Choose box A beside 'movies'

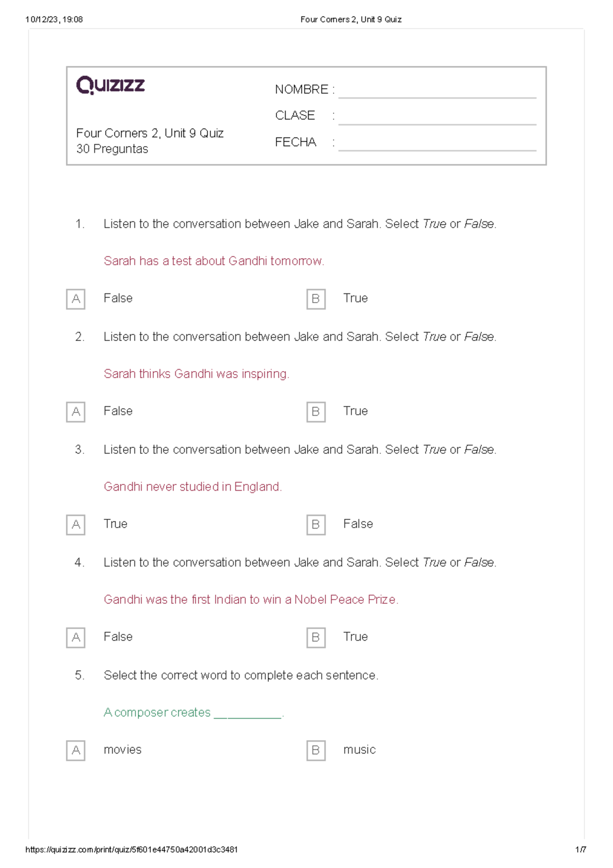tap(76, 751)
